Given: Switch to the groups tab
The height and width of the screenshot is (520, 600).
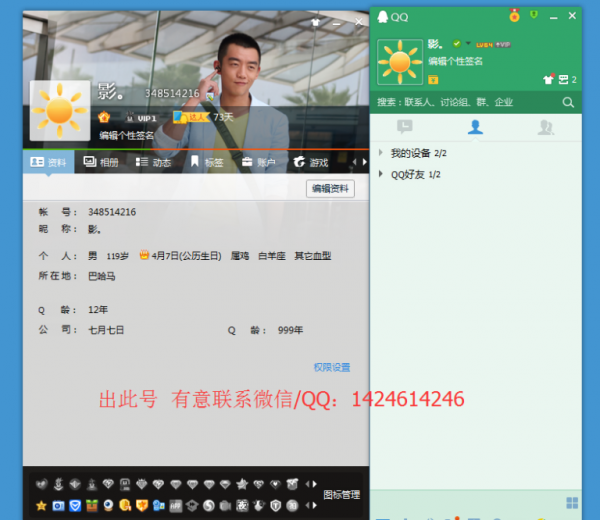Looking at the screenshot, I should pyautogui.click(x=546, y=127).
